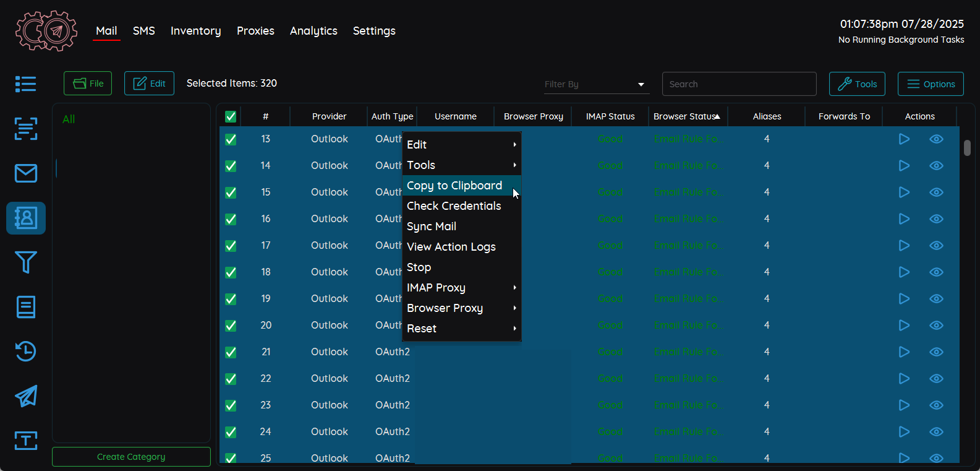Expand the IMAP Proxy submenu
This screenshot has width=980, height=471.
[461, 288]
